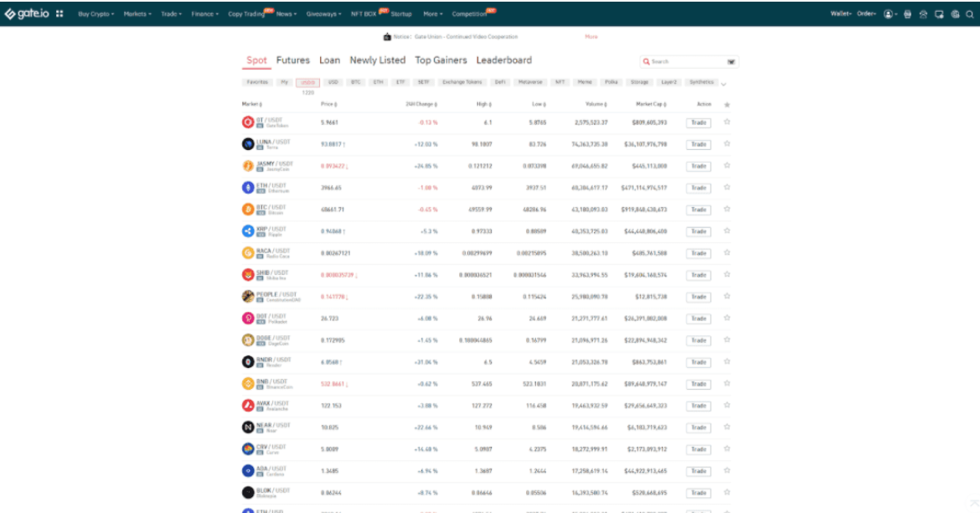
Task: Click the GT GateToken coin icon
Action: coord(248,122)
